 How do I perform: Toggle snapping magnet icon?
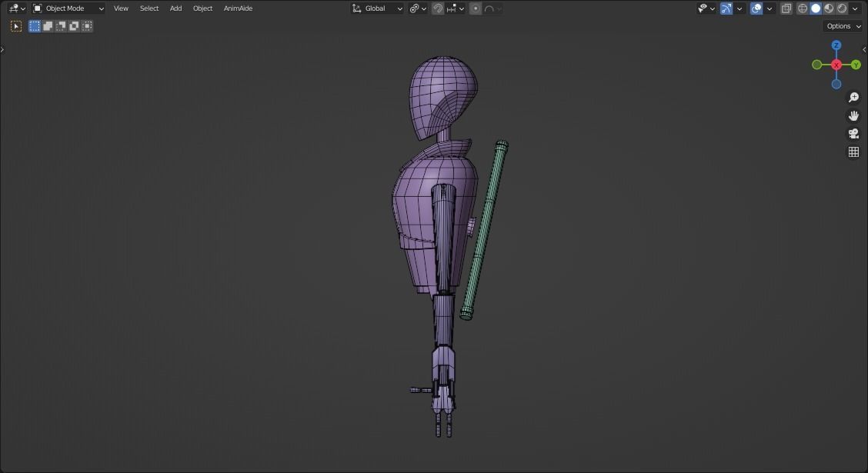pos(437,8)
